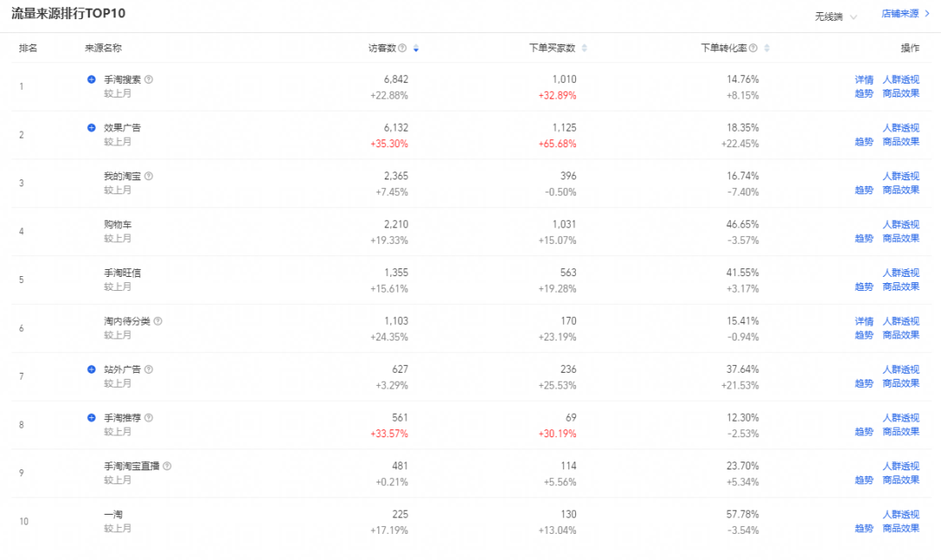Sort table by 下单买家数 column
The image size is (941, 560).
pos(585,48)
